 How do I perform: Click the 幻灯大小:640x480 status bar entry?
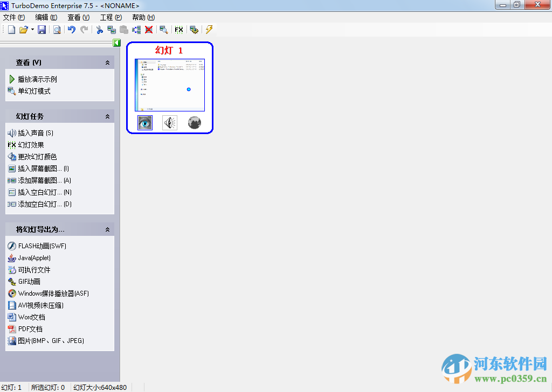(100, 388)
